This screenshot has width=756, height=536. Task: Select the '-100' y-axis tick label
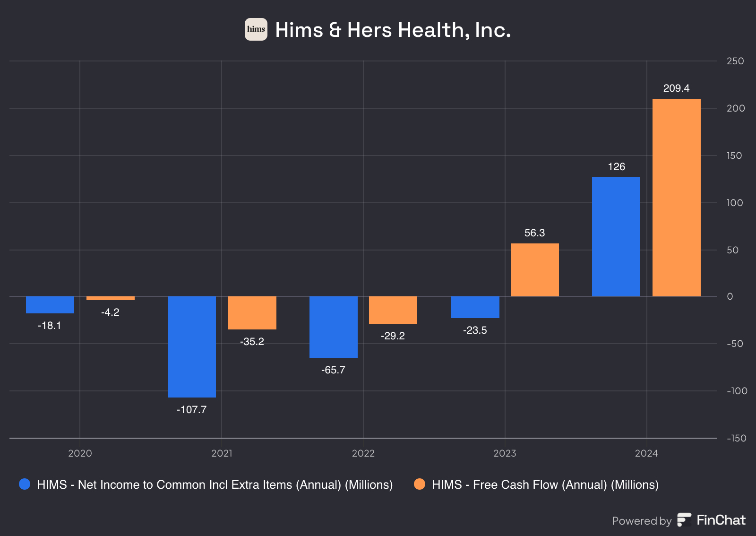(737, 391)
